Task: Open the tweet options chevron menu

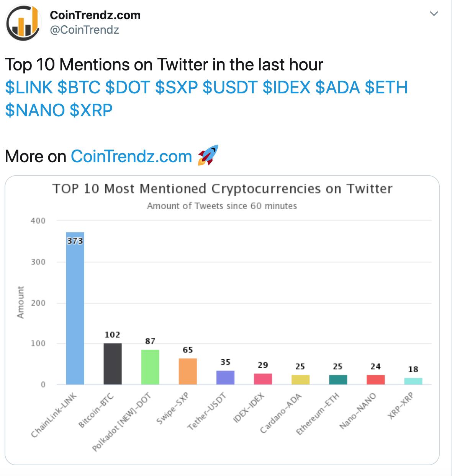Action: tap(434, 14)
